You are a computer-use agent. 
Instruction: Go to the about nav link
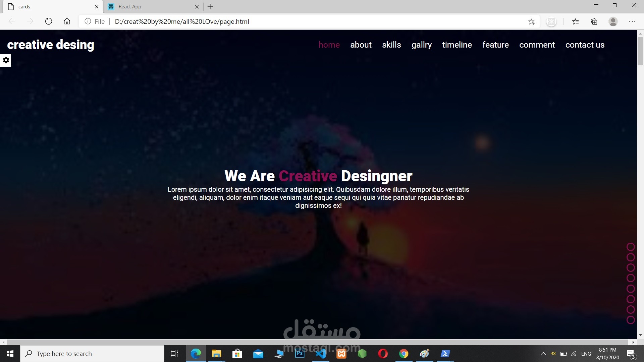coord(361,45)
